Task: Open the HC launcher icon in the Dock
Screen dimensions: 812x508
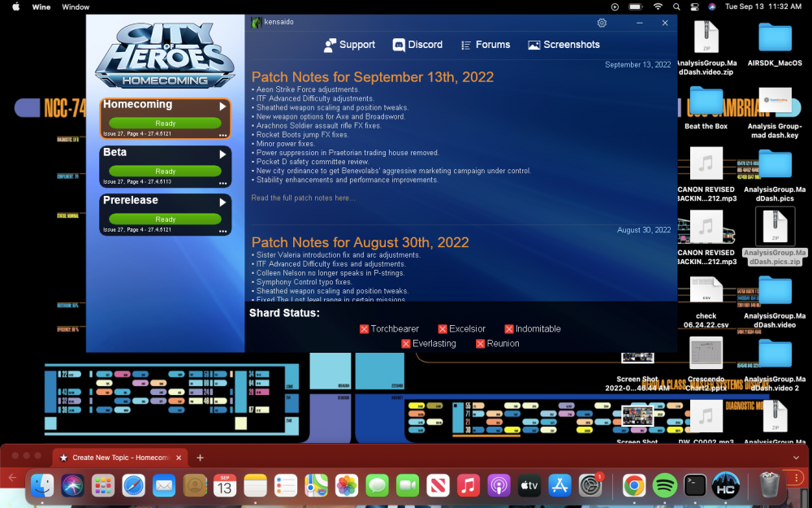Action: click(725, 485)
